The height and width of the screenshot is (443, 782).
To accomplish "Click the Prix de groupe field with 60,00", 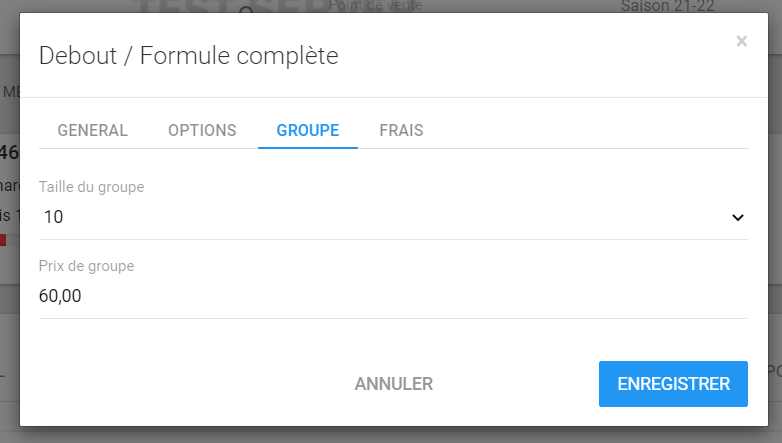I will [380, 296].
